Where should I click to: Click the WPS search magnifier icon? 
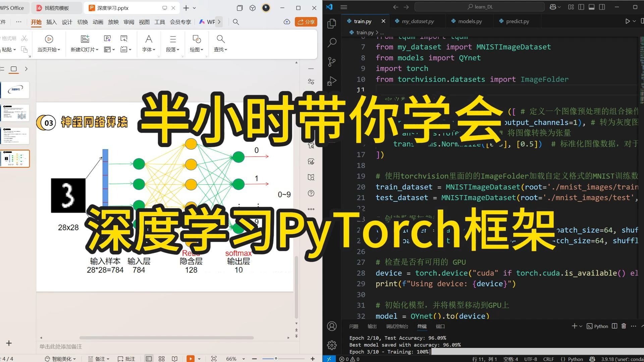tap(236, 22)
